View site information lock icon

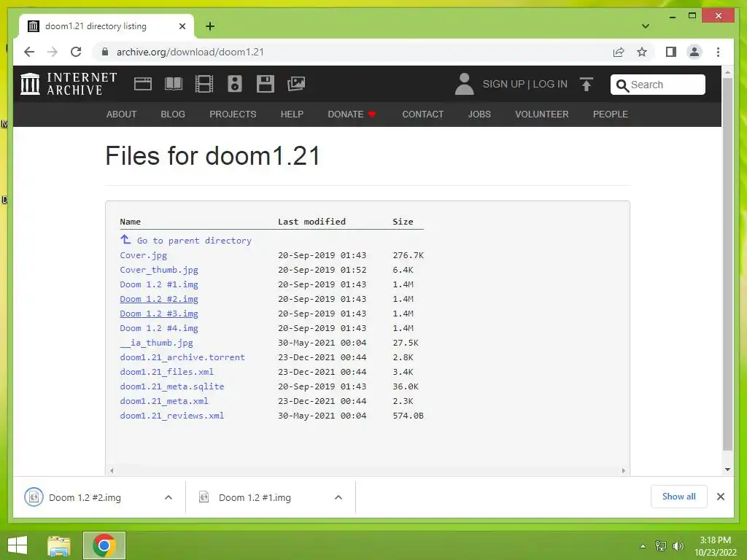(105, 52)
